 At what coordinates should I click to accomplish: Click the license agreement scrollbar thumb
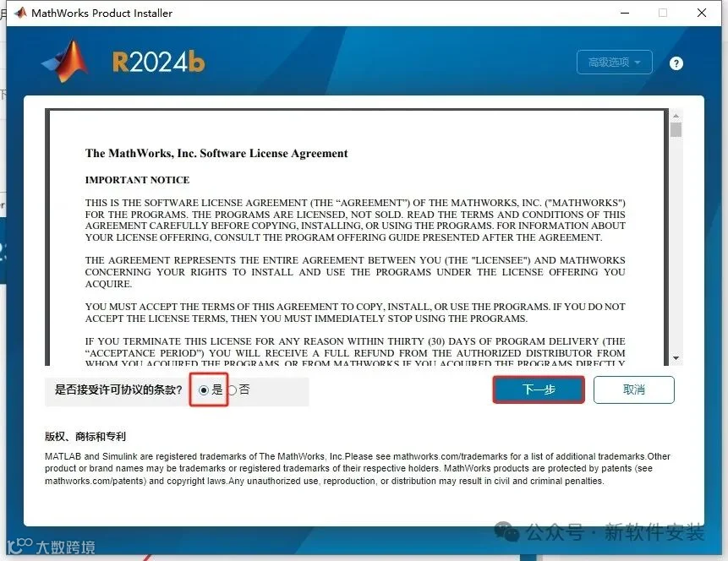676,129
